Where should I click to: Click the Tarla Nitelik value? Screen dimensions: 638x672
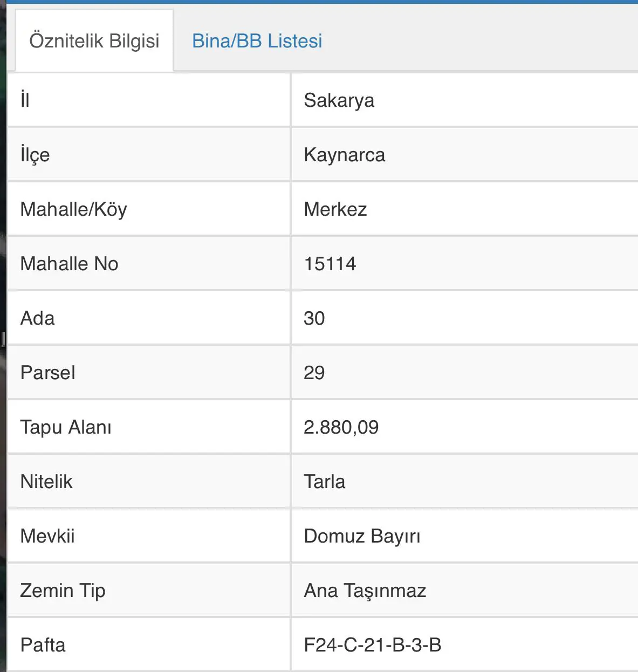[325, 482]
